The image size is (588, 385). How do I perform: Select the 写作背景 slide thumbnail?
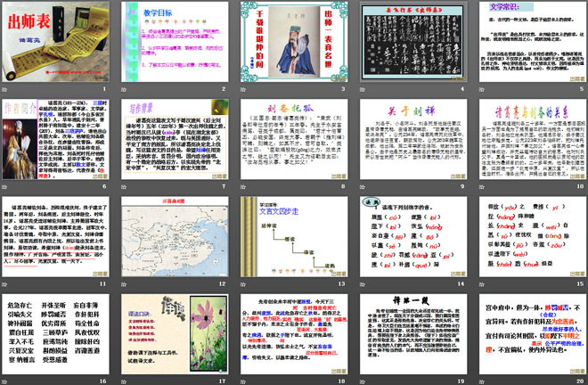175,139
